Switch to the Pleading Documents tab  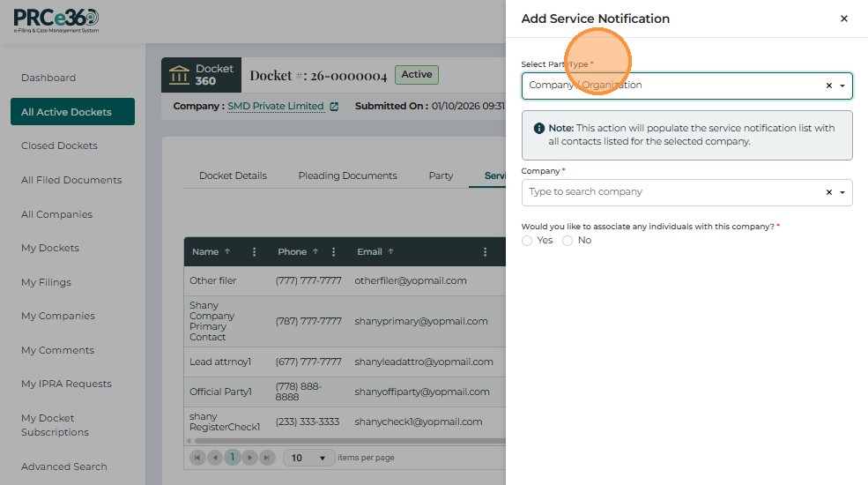[x=347, y=175]
